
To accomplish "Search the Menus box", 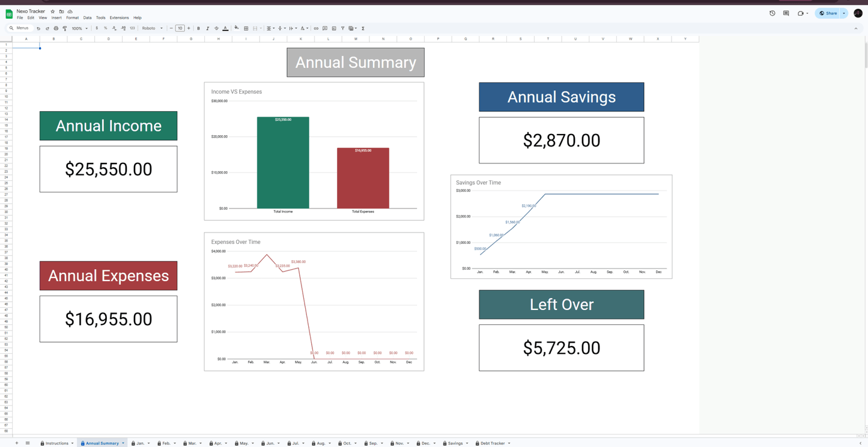I will pyautogui.click(x=20, y=28).
